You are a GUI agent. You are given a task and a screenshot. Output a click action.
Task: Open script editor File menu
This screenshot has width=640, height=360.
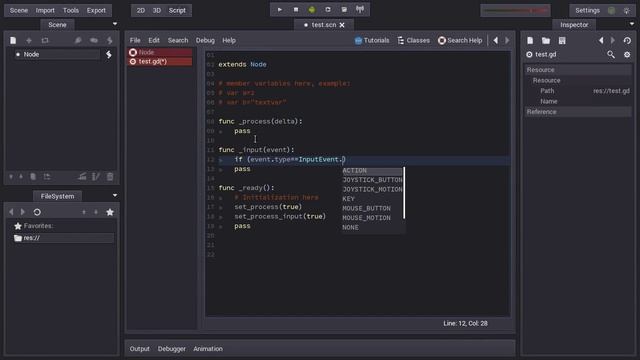pyautogui.click(x=135, y=40)
